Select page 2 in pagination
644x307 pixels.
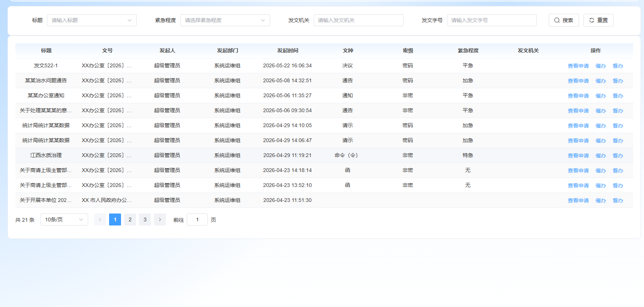coord(130,219)
